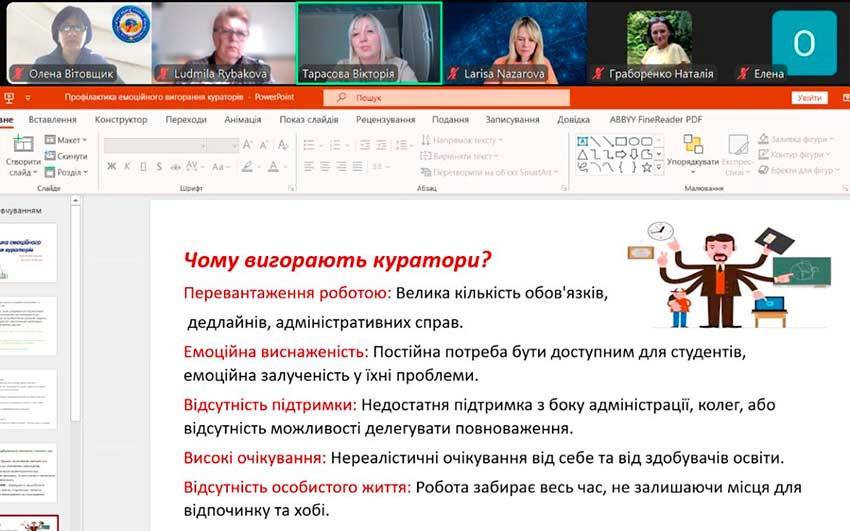The image size is (850, 531).
Task: Open the Анімація ribbon tab
Action: [242, 119]
